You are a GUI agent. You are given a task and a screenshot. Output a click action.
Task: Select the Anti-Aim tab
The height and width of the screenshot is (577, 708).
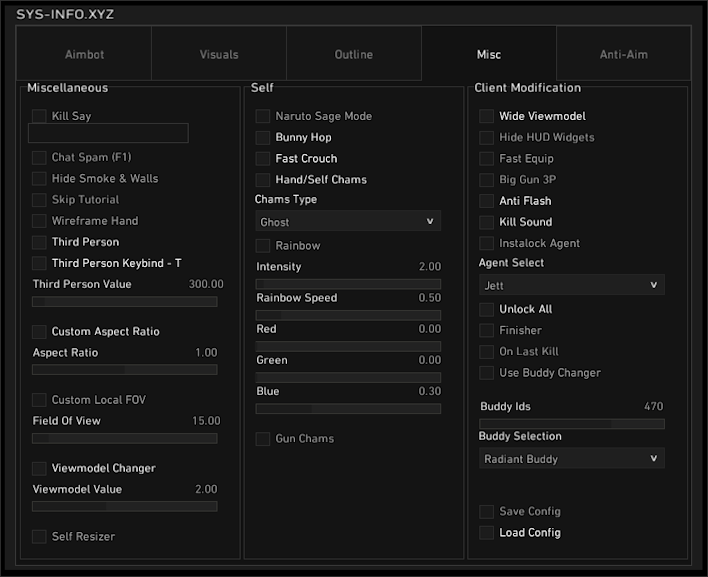point(623,54)
